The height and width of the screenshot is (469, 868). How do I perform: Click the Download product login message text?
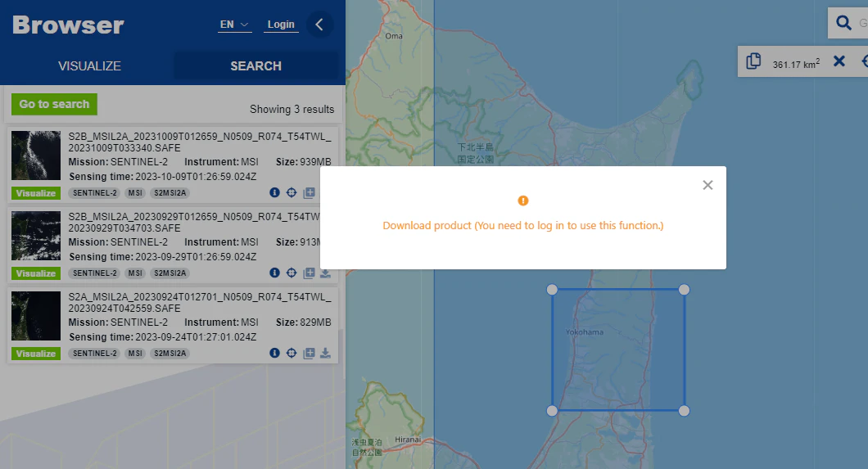click(x=523, y=226)
